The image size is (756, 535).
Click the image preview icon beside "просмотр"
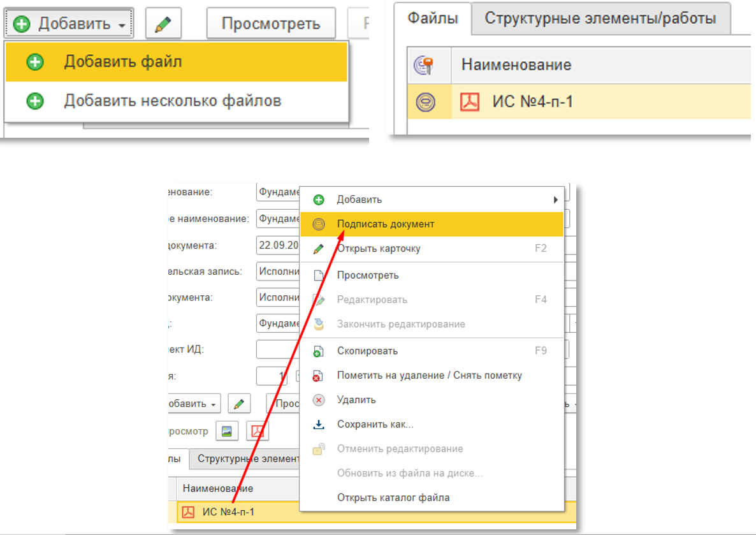(226, 431)
